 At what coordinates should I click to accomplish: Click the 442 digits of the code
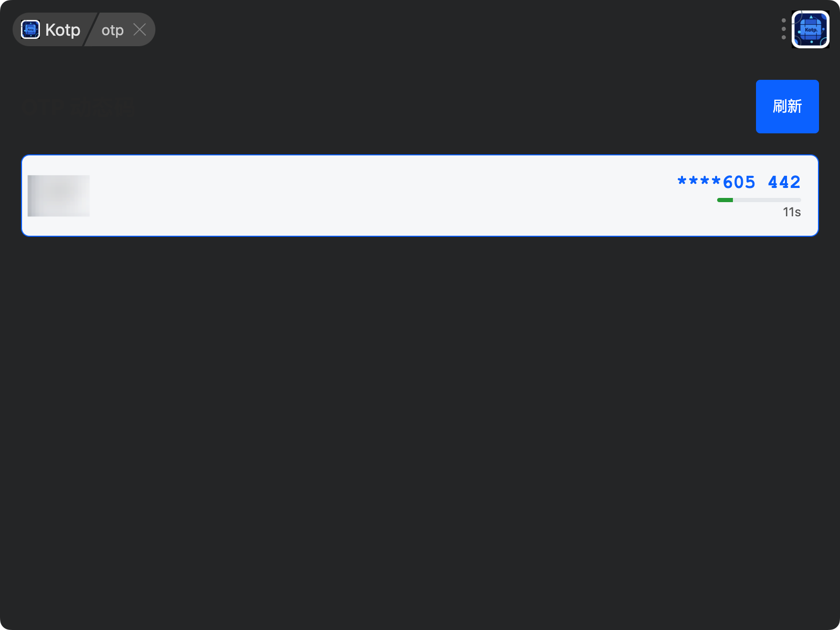(x=784, y=182)
